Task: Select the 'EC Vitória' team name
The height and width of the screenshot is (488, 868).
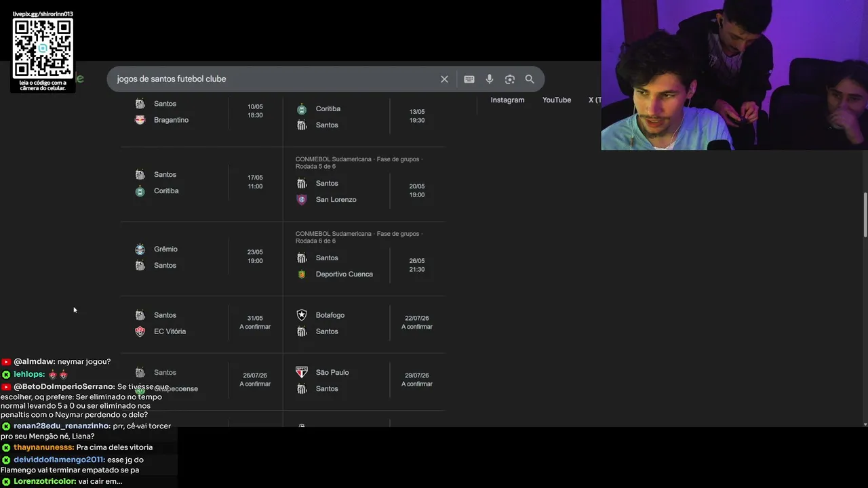Action: (170, 331)
